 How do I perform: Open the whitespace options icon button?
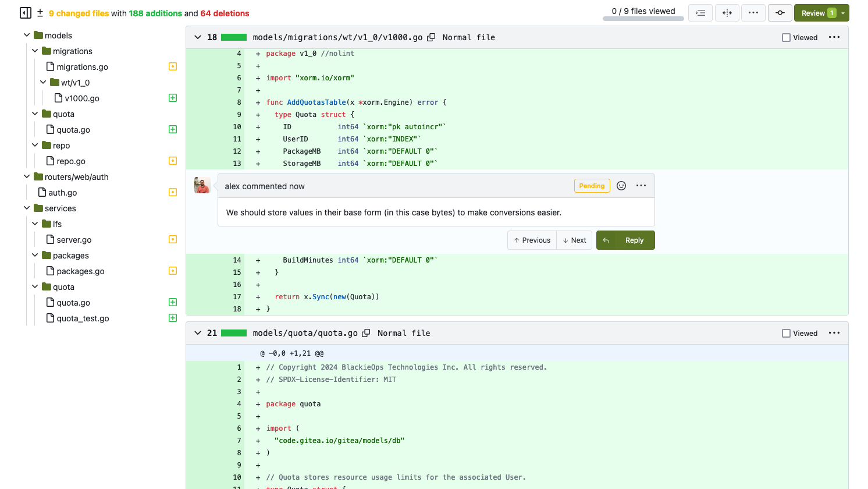(x=700, y=13)
